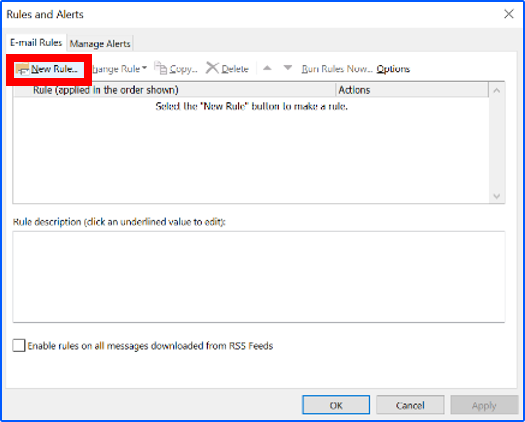Click inside the Rule description box
This screenshot has height=422, width=525.
[259, 277]
